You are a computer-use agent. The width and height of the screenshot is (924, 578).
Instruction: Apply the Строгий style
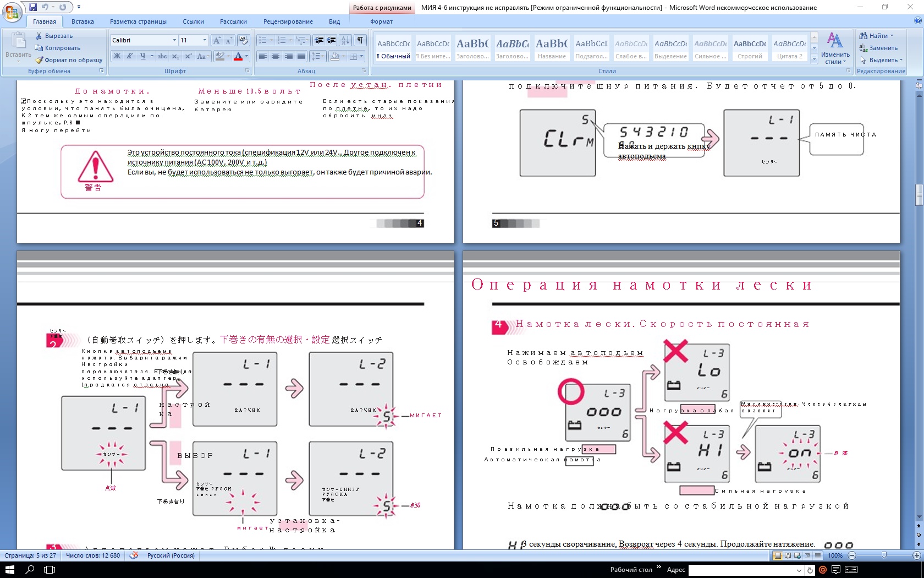click(750, 48)
